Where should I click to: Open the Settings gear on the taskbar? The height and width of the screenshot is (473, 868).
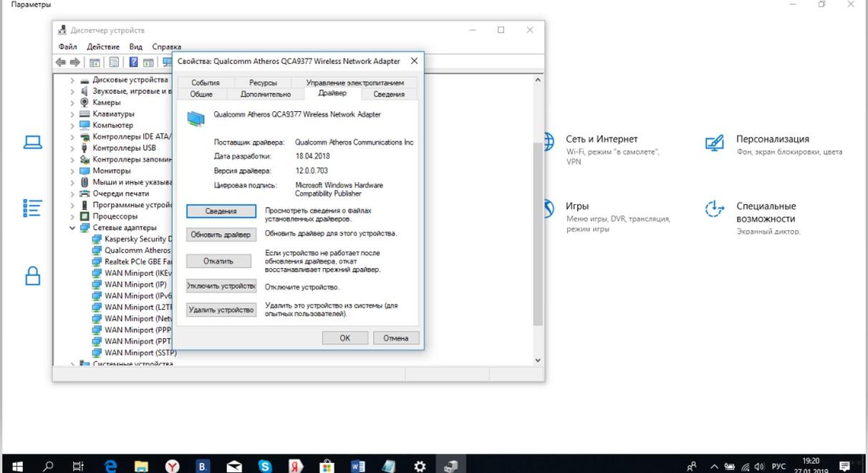[420, 466]
